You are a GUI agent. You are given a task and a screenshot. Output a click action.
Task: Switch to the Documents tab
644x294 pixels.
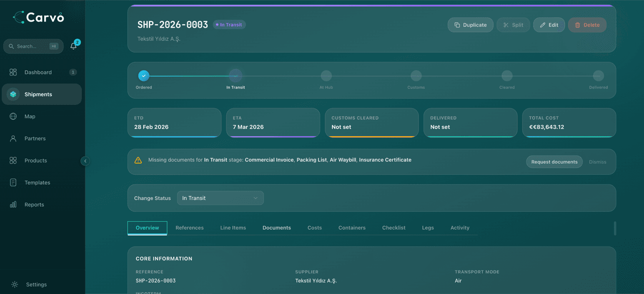tap(276, 227)
